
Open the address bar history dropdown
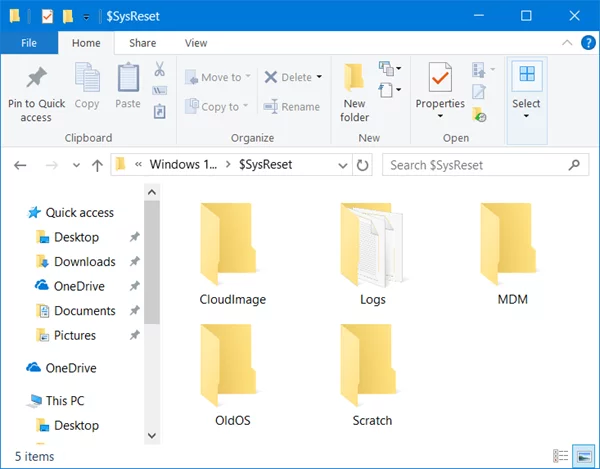341,165
